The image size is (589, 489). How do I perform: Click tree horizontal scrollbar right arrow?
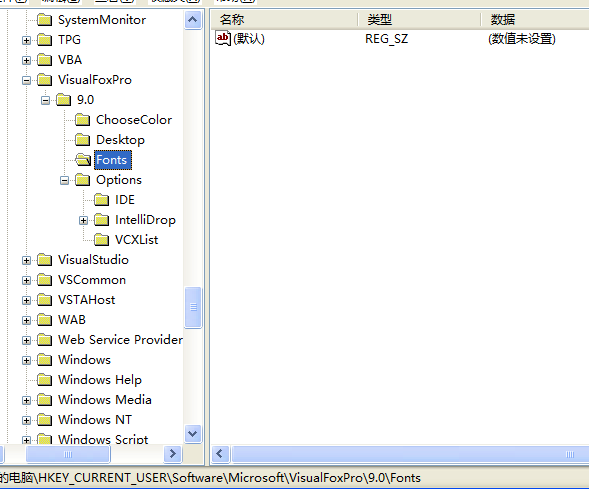point(173,454)
